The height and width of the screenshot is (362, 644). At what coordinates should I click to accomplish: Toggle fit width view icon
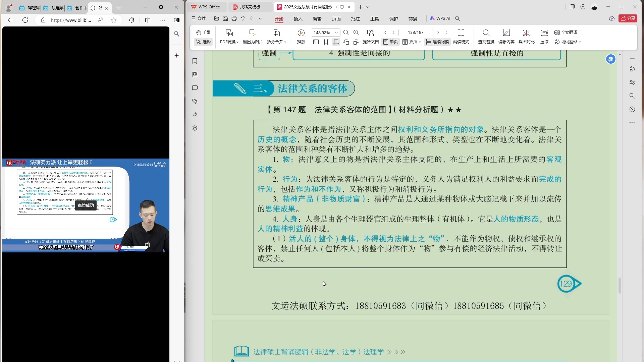coord(336,42)
